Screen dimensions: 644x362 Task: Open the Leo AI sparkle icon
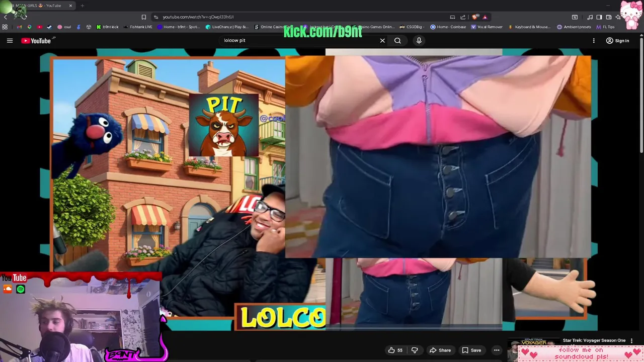click(x=618, y=17)
